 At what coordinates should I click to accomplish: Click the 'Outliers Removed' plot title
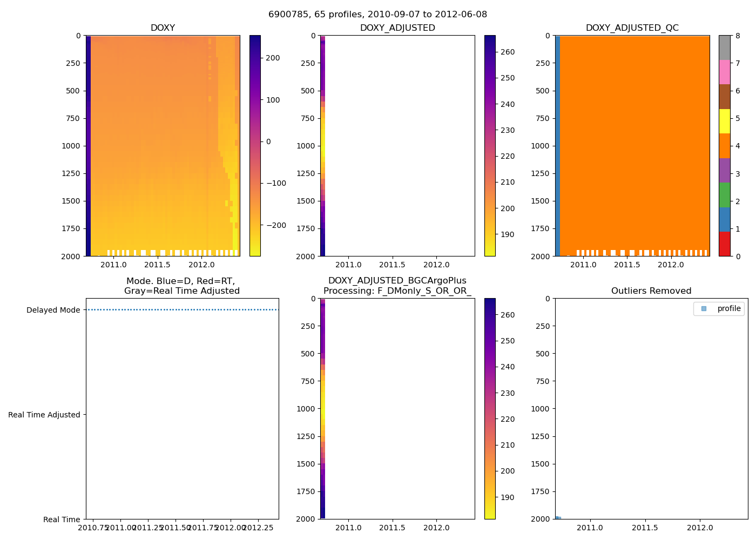(651, 291)
